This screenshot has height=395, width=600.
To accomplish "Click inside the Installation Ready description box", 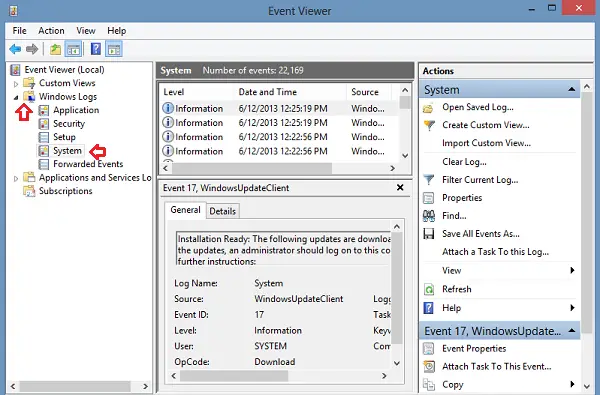I will [x=284, y=249].
